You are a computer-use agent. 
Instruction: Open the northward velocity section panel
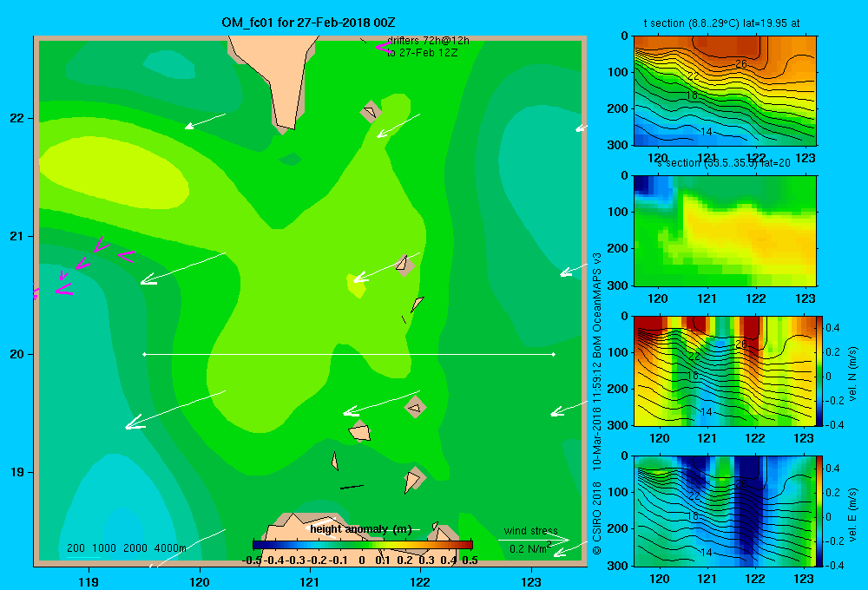click(725, 370)
